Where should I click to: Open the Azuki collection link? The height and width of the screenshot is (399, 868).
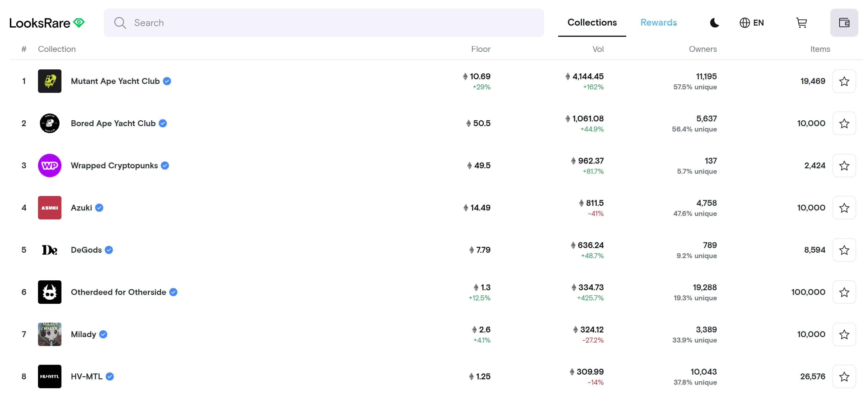pyautogui.click(x=81, y=208)
